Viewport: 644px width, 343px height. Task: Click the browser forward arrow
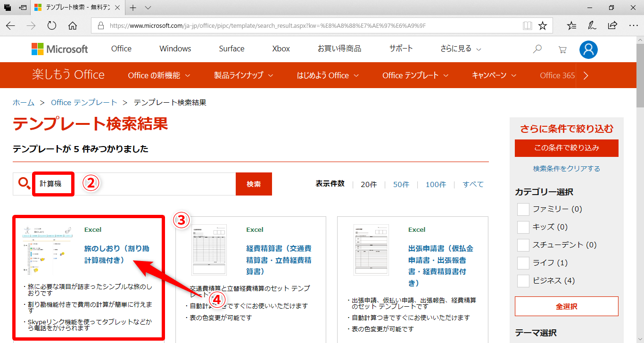32,25
